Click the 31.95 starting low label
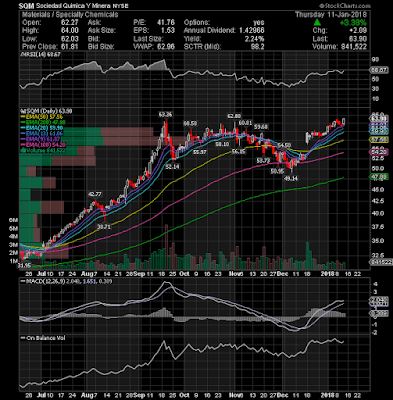 pos(25,266)
